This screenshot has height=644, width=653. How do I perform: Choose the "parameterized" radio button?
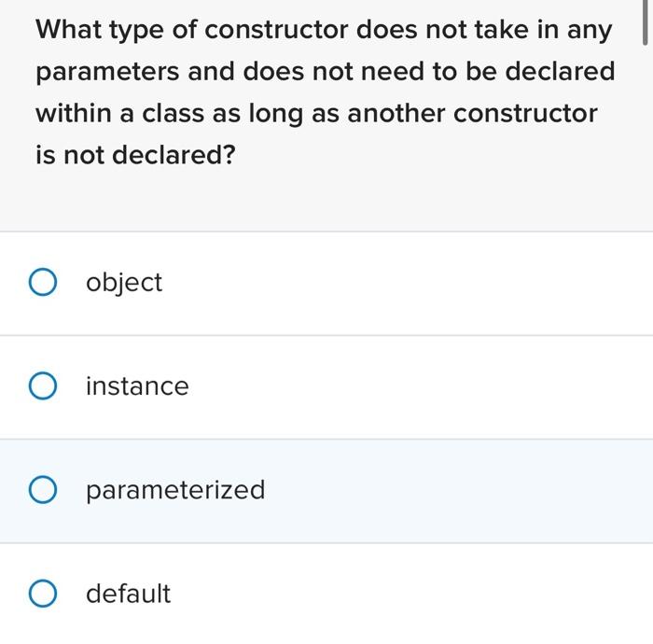pyautogui.click(x=43, y=489)
